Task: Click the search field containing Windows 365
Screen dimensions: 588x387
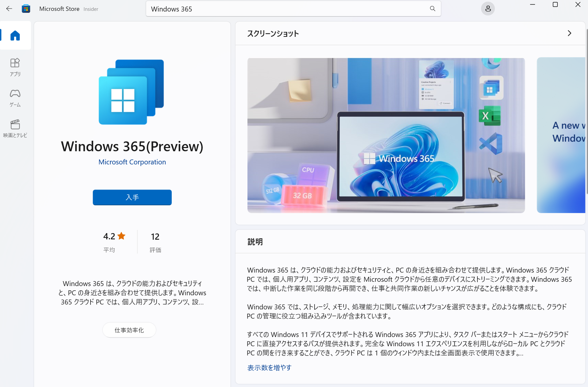Action: (x=293, y=9)
